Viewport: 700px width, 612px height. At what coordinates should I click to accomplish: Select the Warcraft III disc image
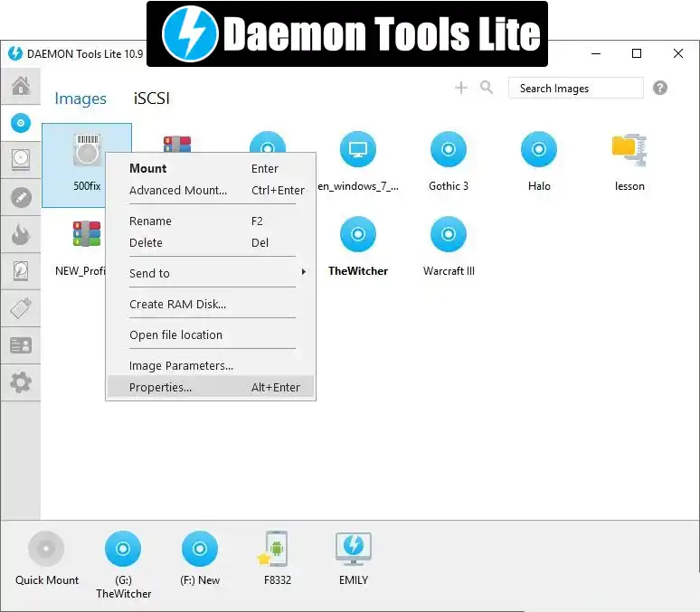click(x=449, y=234)
